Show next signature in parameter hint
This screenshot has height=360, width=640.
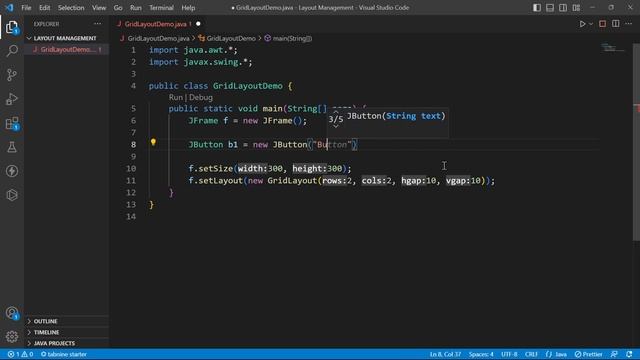coord(336,127)
